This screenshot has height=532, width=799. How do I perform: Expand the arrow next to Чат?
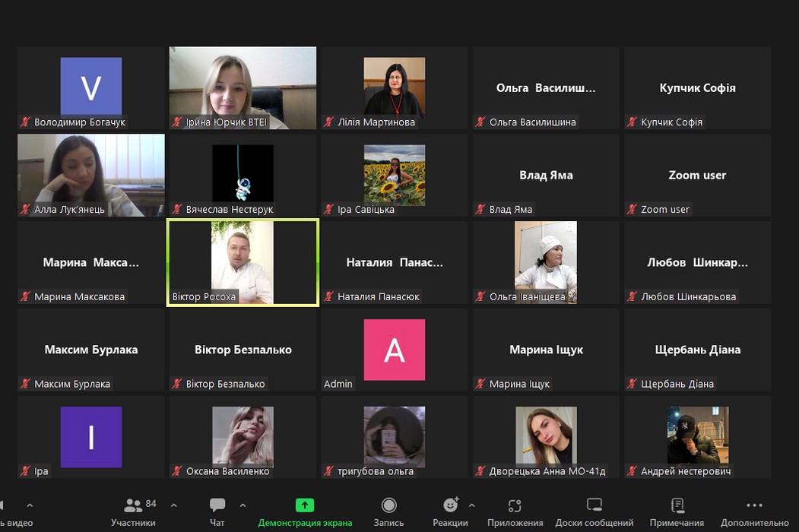243,505
